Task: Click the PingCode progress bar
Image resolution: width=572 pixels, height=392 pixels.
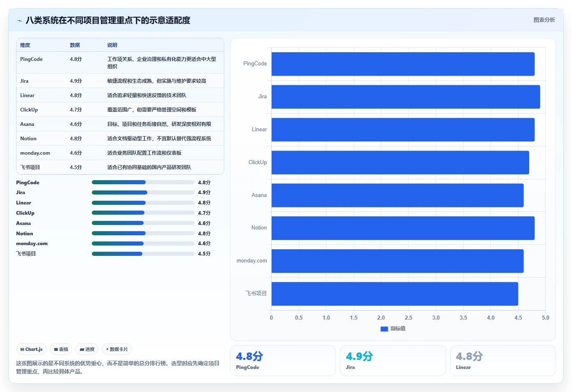Action: (143, 182)
